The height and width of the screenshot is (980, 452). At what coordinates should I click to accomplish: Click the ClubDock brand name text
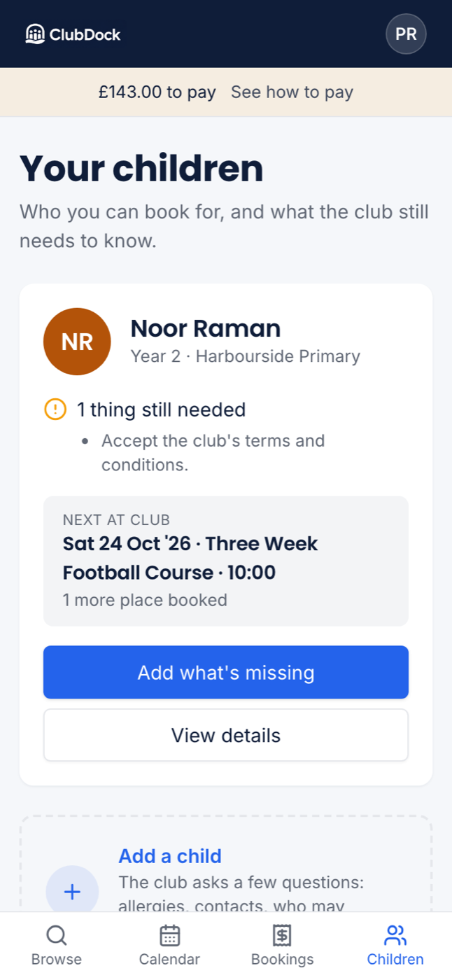(x=85, y=34)
